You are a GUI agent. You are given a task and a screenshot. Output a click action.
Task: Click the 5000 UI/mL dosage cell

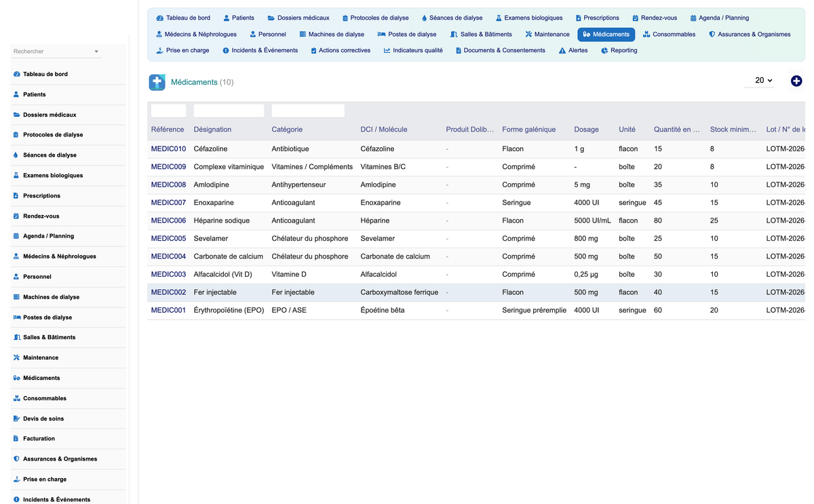(592, 220)
